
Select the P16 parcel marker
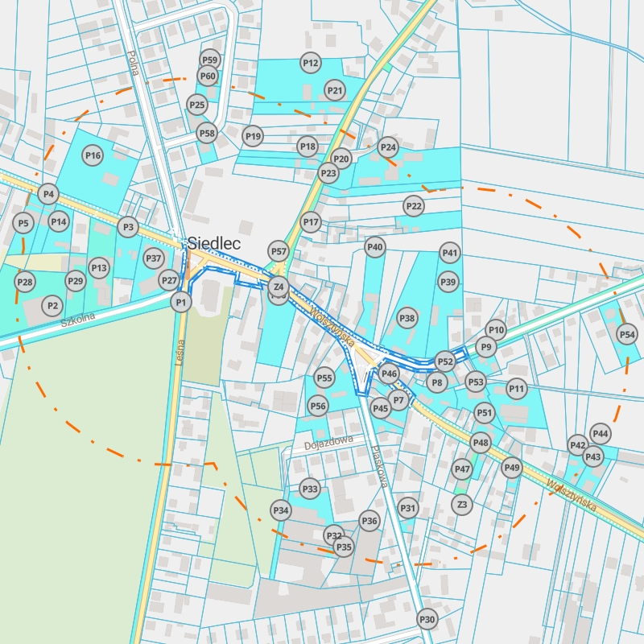[x=93, y=155]
